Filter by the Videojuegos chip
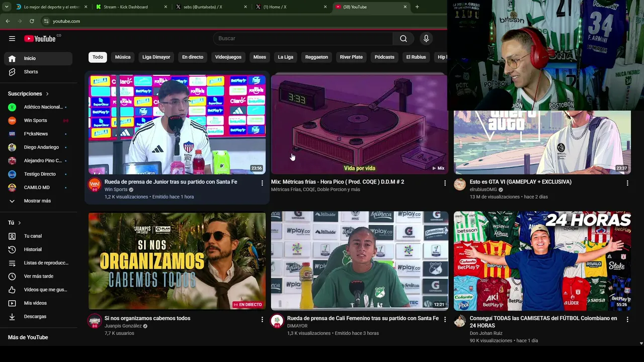Viewport: 644px width, 362px height. 228,57
